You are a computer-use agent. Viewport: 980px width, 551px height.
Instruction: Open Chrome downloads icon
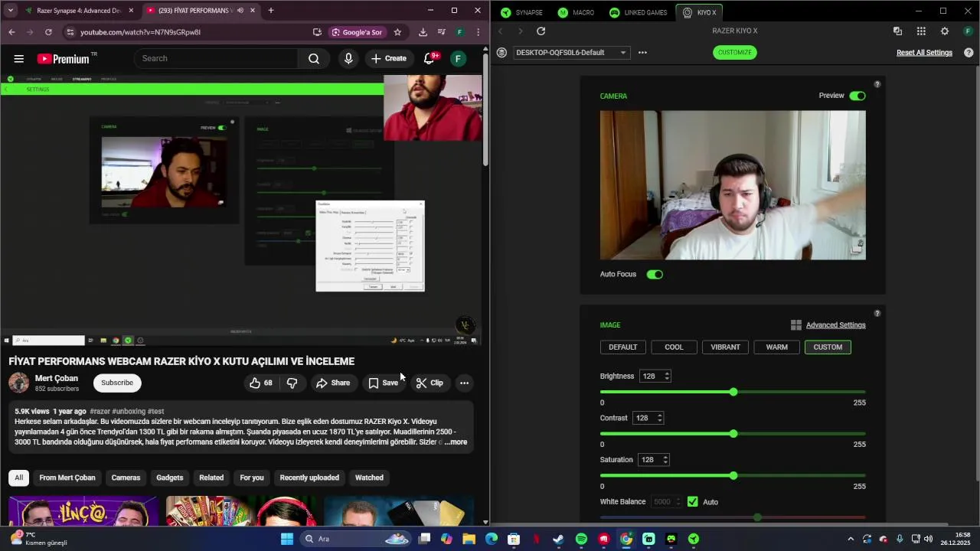(423, 32)
